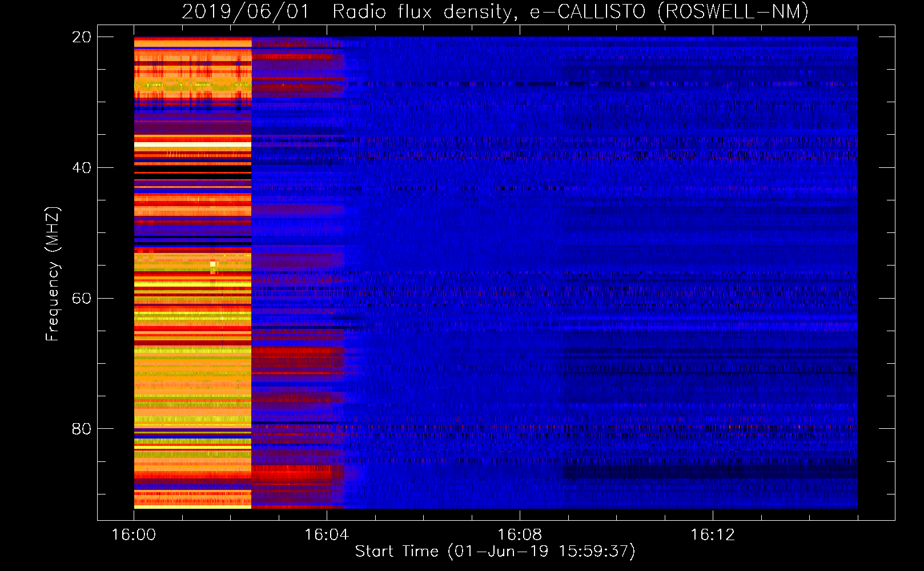This screenshot has height=571, width=924.
Task: Click the 16:12 time tick label
Action: (x=713, y=535)
